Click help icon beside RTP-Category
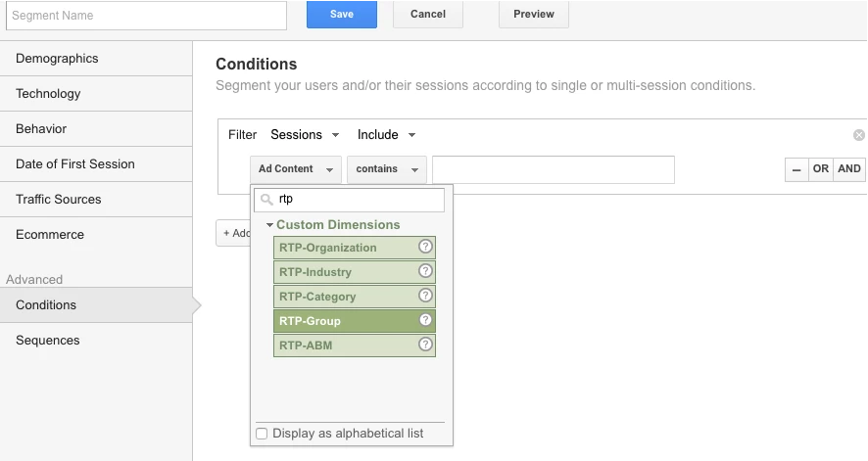Viewport: 868px width, 461px height. point(425,296)
